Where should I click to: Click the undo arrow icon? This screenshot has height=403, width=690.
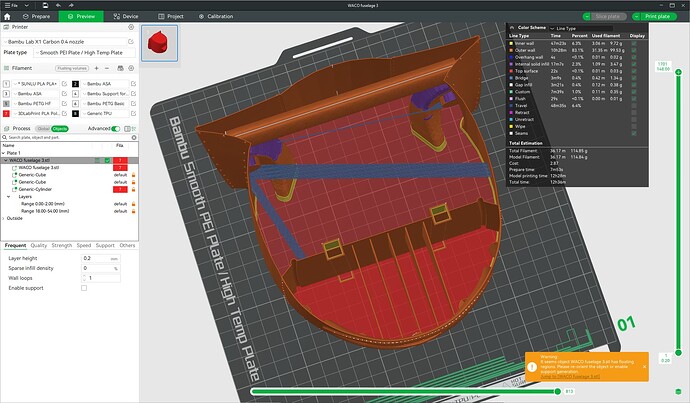pyautogui.click(x=59, y=5)
